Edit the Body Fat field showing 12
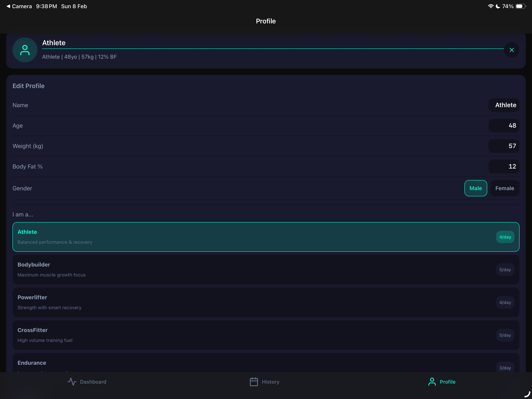This screenshot has width=532, height=399. [x=504, y=167]
